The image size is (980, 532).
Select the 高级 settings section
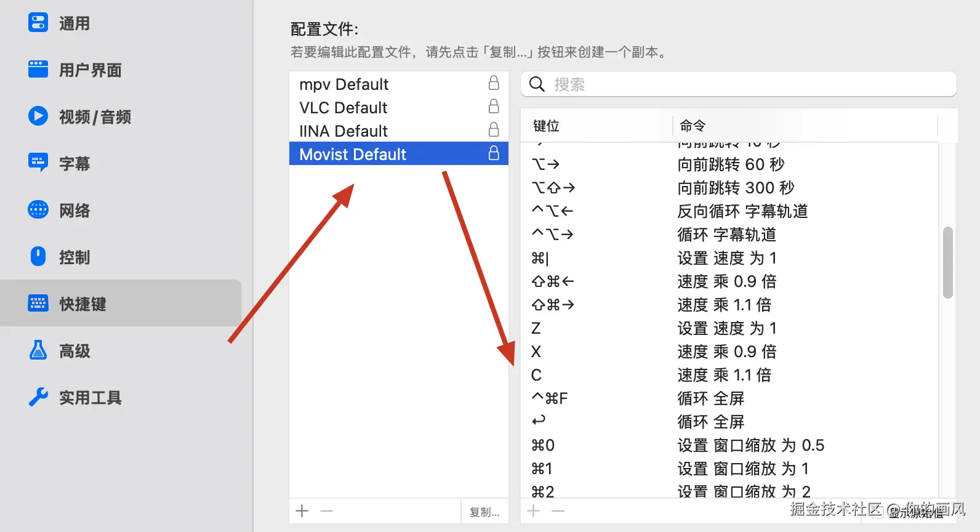coord(121,351)
